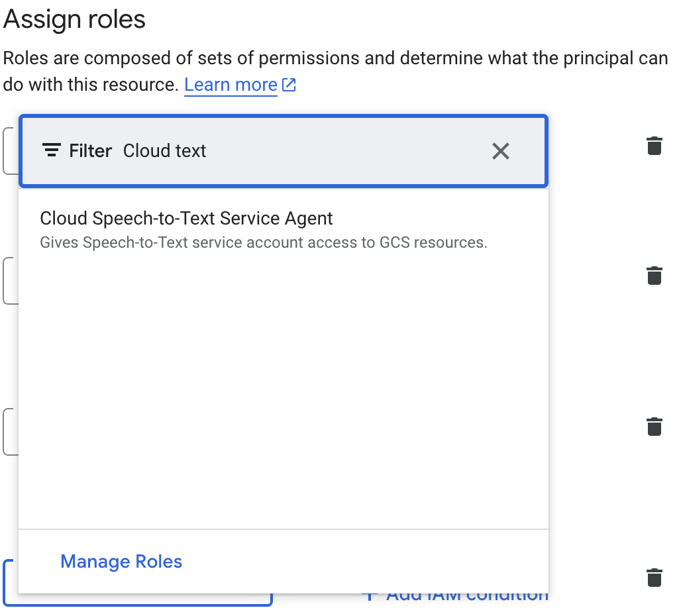Viewport: 681px width, 616px height.
Task: Focus the filter field containing 'Cloud text'
Action: 298,151
